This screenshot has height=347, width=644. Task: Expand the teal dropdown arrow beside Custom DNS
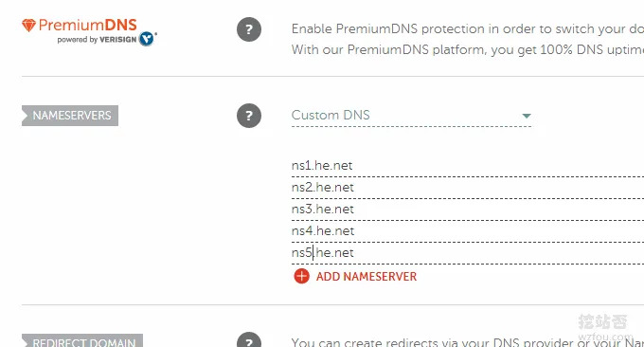(527, 116)
